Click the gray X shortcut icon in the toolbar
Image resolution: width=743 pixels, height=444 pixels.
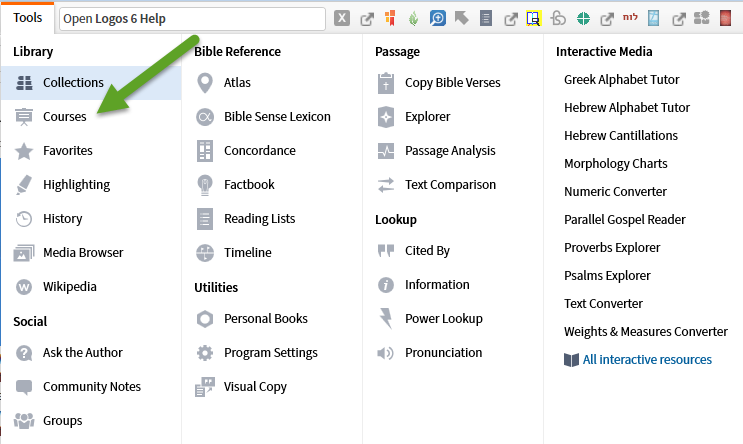(x=342, y=18)
